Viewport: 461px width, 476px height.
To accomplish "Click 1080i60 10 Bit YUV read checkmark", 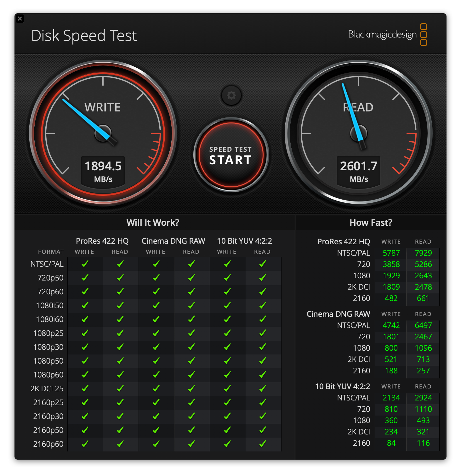I will 262,319.
